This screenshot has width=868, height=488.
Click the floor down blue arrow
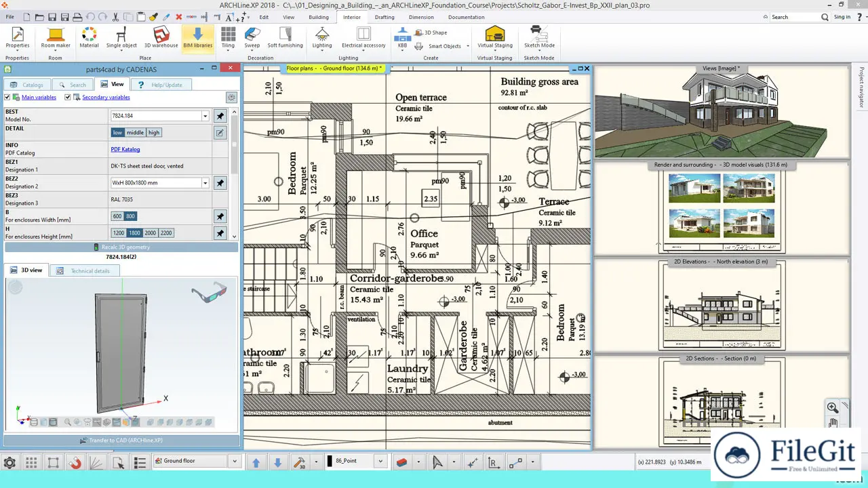(277, 462)
